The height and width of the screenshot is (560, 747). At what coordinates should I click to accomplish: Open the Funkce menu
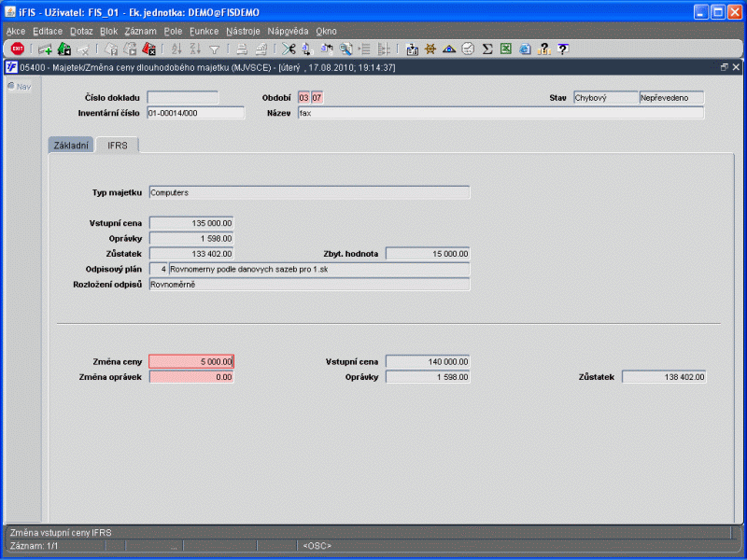pos(204,32)
